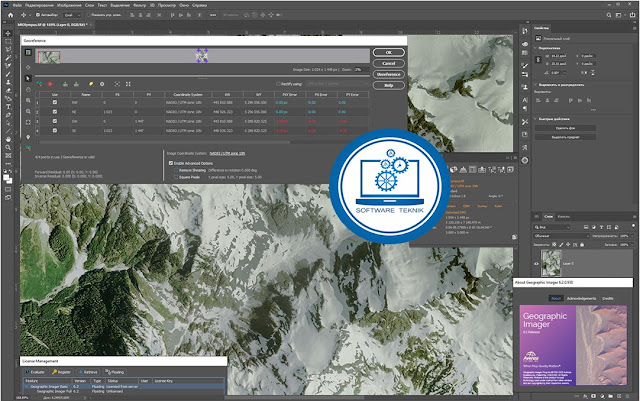Switch to the Acknowledgements tab in the About window
640x401 pixels.
pos(582,299)
